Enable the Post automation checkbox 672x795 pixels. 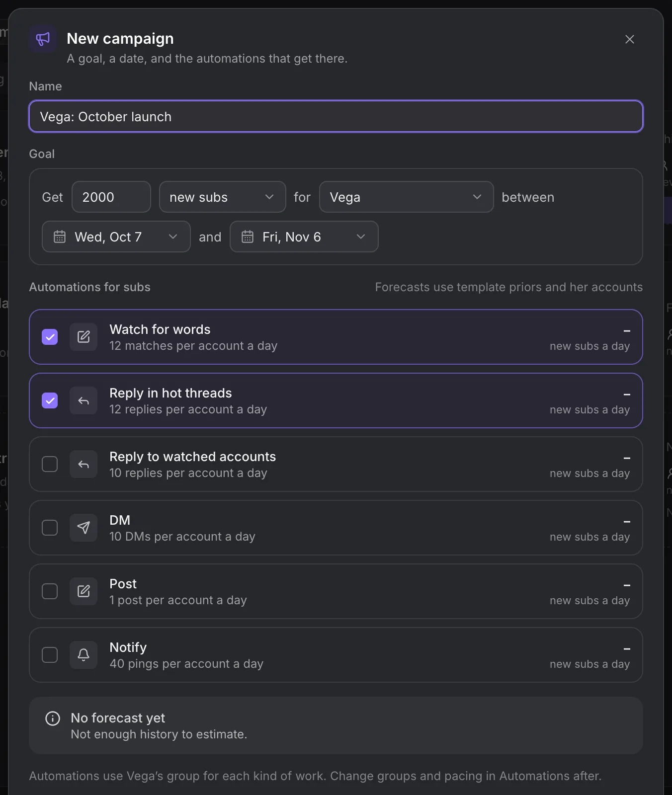(50, 591)
